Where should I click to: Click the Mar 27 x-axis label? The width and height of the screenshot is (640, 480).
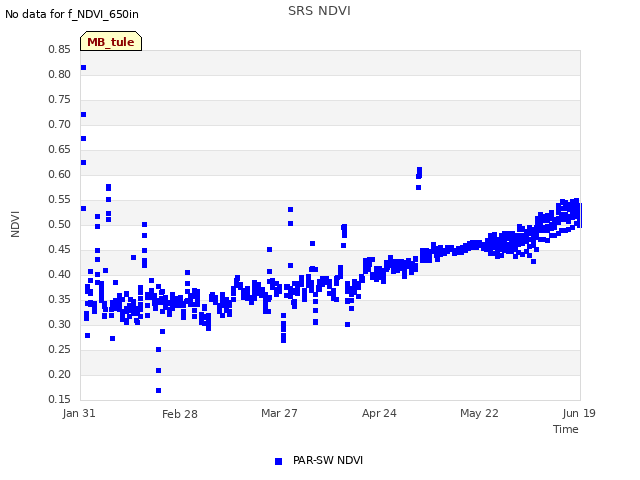click(x=279, y=413)
